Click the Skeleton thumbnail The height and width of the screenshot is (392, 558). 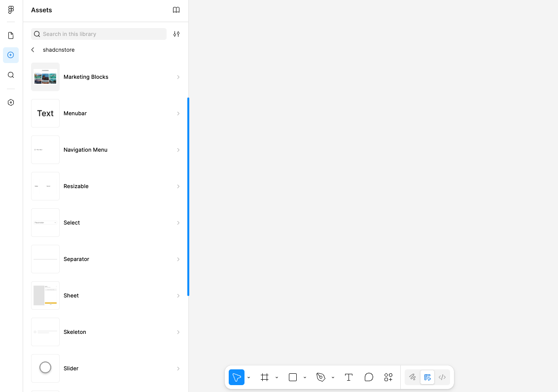tap(45, 332)
